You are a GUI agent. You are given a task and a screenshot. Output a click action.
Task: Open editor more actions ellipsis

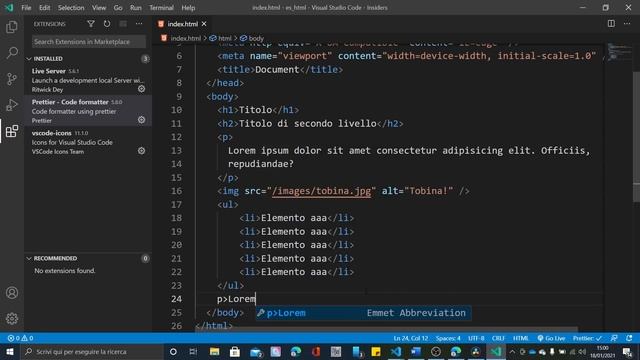point(627,24)
